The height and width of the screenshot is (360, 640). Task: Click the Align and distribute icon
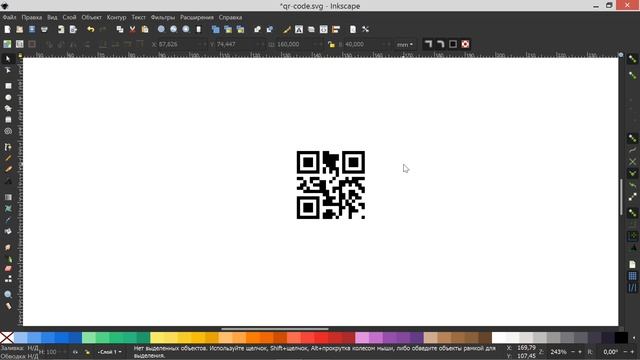click(336, 29)
